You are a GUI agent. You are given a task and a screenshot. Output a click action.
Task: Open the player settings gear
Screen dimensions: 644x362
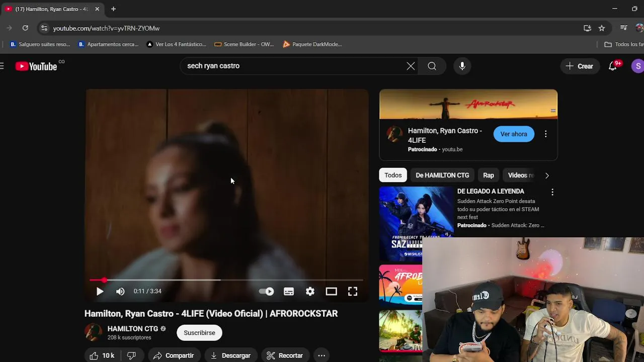[310, 291]
